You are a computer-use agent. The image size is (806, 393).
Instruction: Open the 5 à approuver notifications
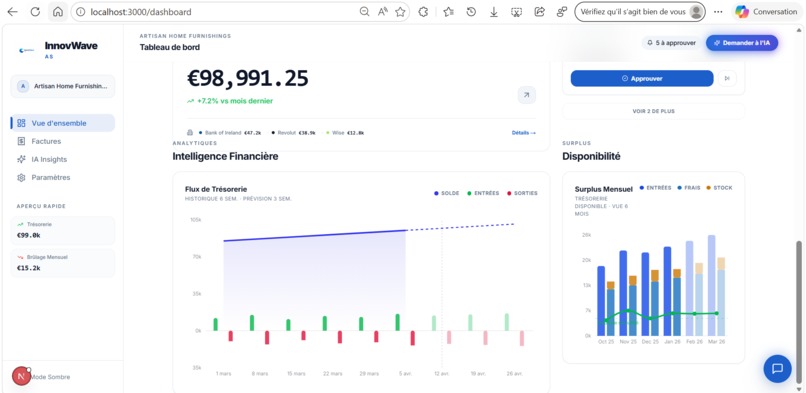point(672,43)
